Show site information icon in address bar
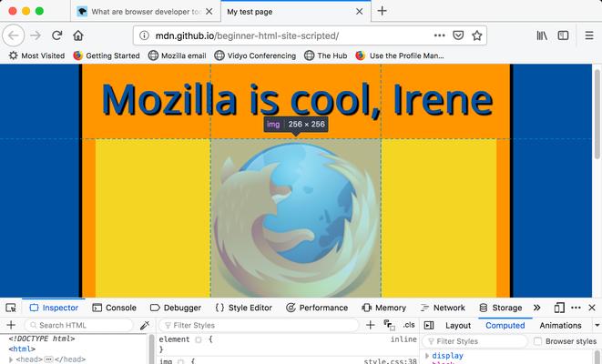This screenshot has width=602, height=364. click(x=144, y=35)
